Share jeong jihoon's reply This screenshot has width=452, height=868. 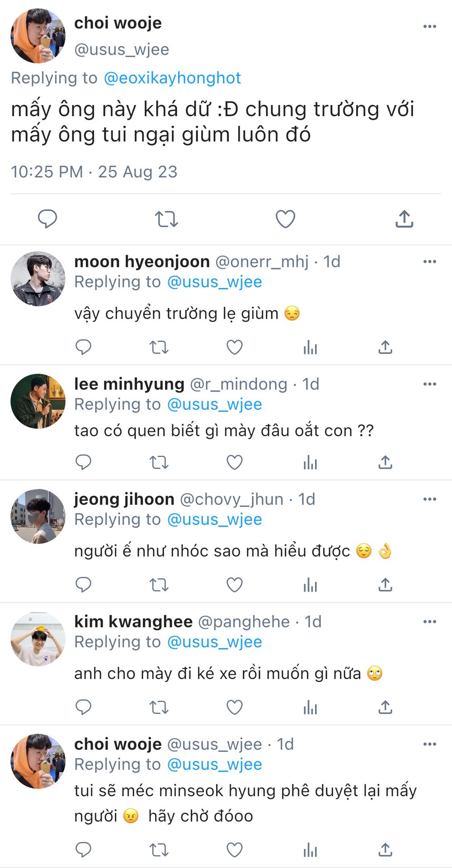tap(385, 585)
